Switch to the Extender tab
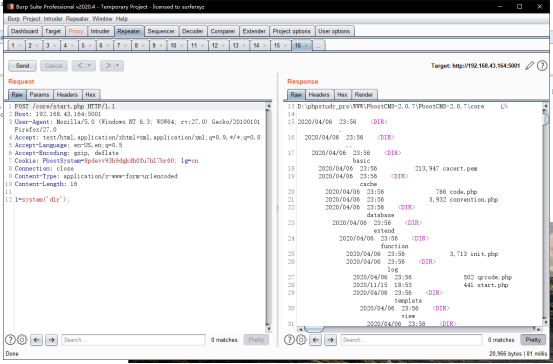The width and height of the screenshot is (553, 364). click(254, 31)
